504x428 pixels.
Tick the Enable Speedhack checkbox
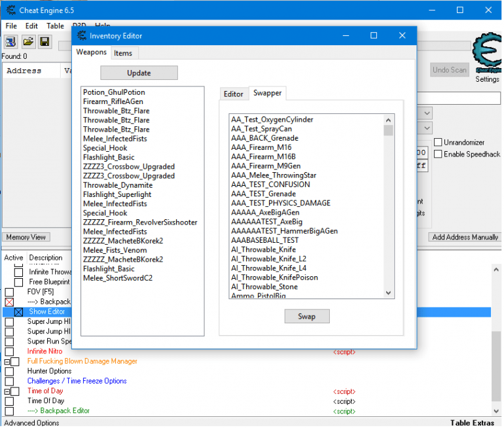pyautogui.click(x=439, y=154)
